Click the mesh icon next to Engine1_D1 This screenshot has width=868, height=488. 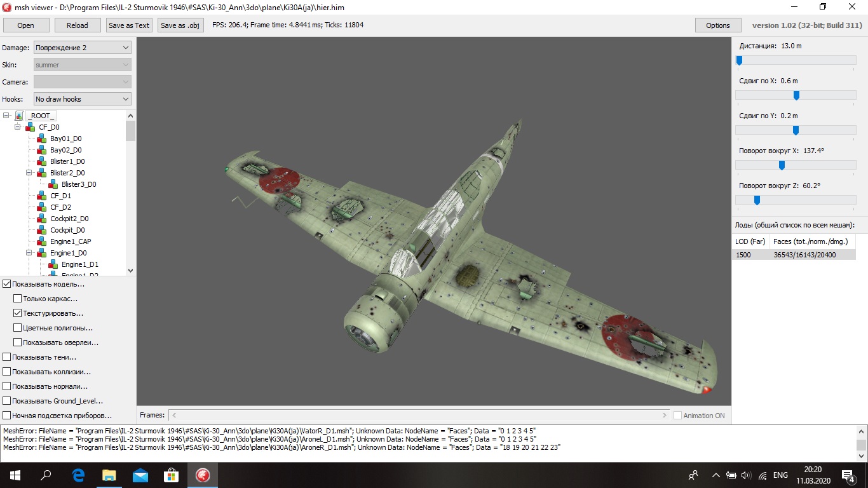[x=53, y=264]
